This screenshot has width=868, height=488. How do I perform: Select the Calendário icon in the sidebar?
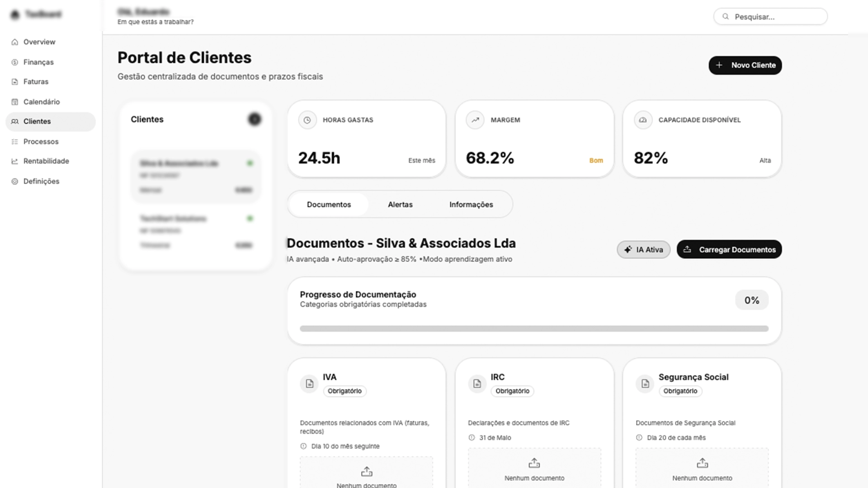click(14, 102)
